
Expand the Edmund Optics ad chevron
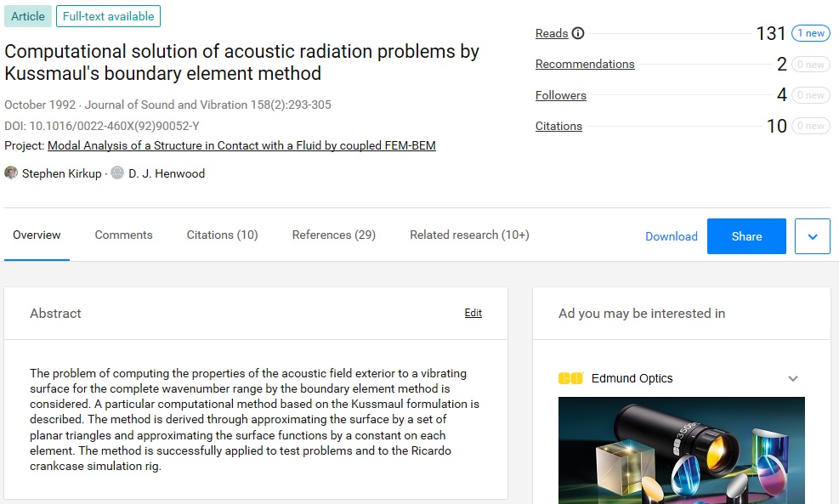[x=793, y=378]
